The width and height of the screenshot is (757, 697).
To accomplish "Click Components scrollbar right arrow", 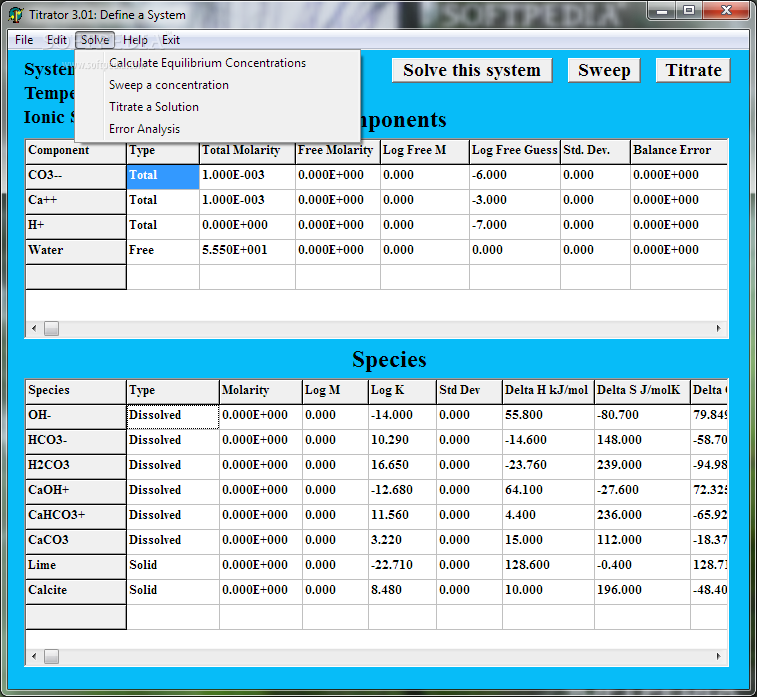I will (718, 329).
